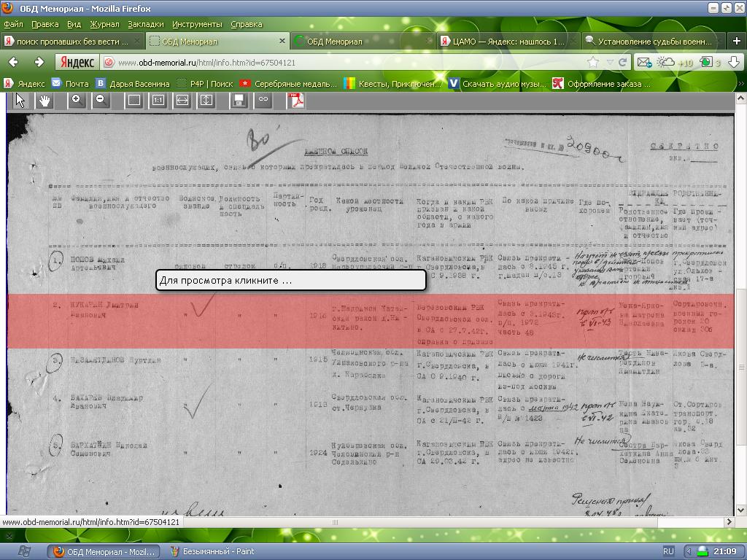Fit document to viewer width
Viewport: 747px width, 560px height.
182,101
